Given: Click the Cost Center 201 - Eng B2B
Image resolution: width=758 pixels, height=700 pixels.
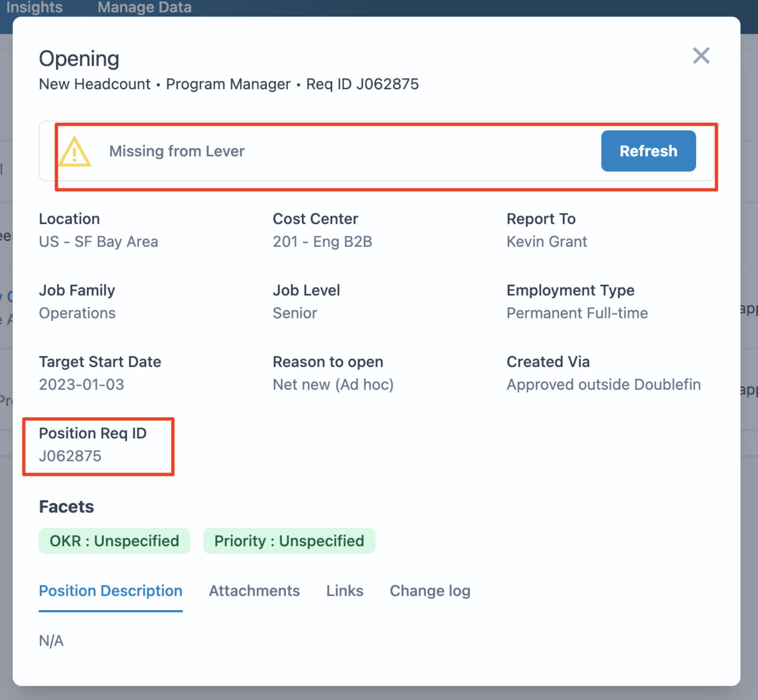Looking at the screenshot, I should (322, 241).
